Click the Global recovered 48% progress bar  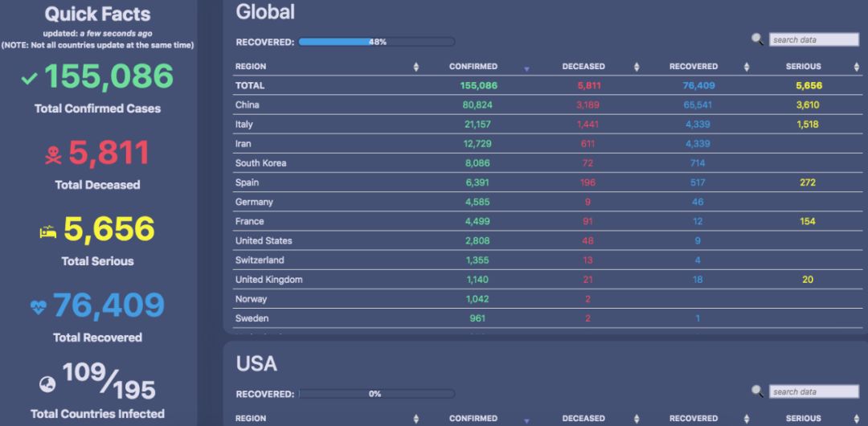pyautogui.click(x=376, y=42)
